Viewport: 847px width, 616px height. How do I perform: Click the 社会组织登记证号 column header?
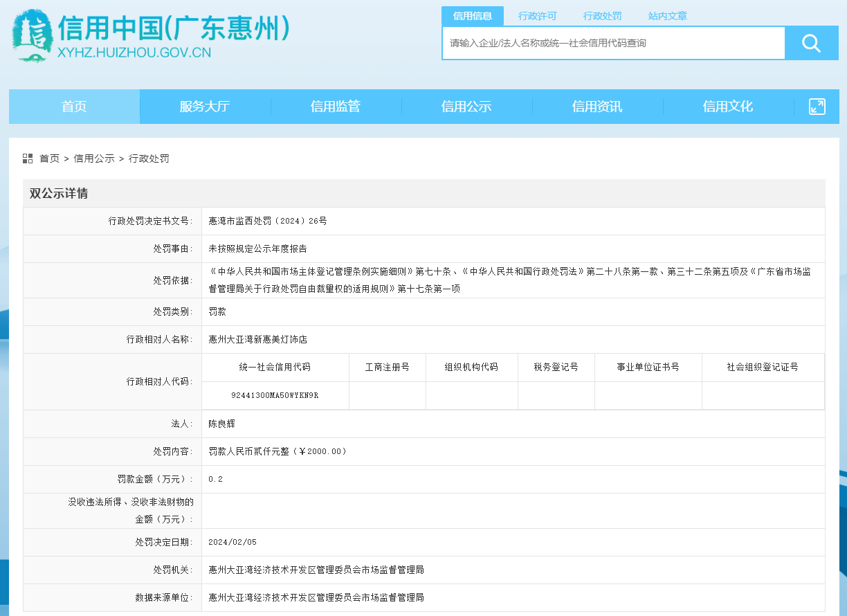point(763,367)
